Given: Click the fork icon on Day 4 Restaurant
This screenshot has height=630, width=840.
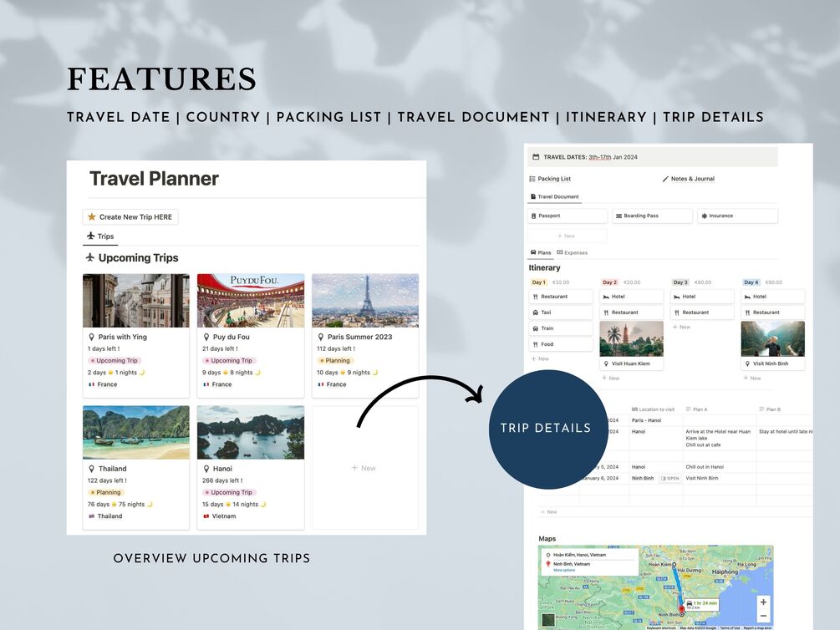Looking at the screenshot, I should (x=747, y=312).
